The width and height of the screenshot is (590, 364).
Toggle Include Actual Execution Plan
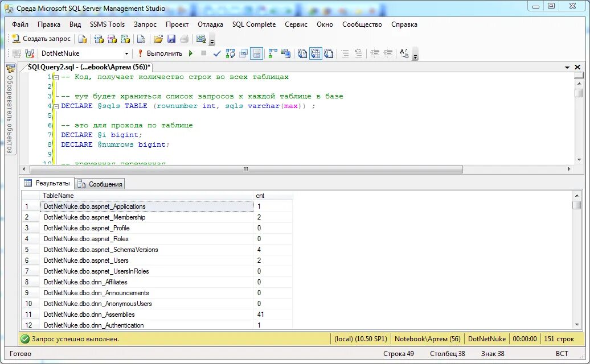coord(273,53)
